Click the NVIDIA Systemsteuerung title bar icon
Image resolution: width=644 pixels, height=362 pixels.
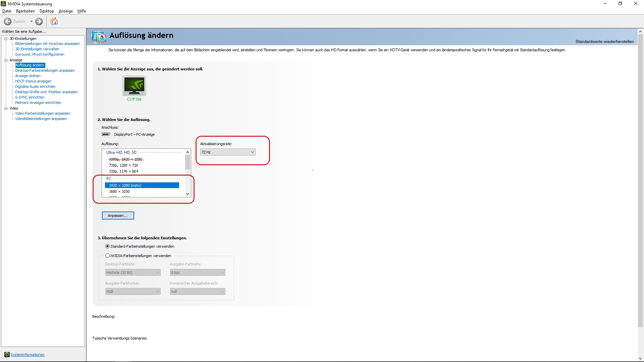point(3,4)
